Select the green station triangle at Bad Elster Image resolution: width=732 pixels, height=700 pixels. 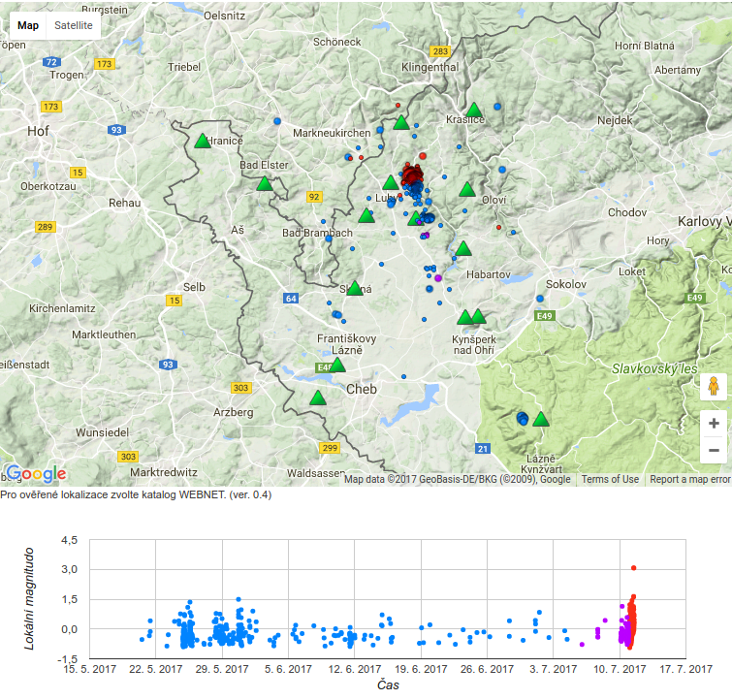[x=265, y=183]
